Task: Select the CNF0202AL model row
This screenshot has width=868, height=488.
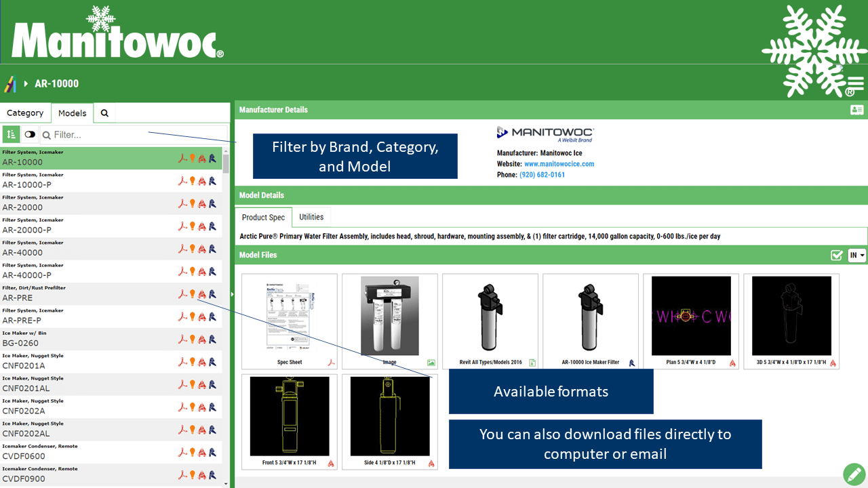Action: click(111, 430)
